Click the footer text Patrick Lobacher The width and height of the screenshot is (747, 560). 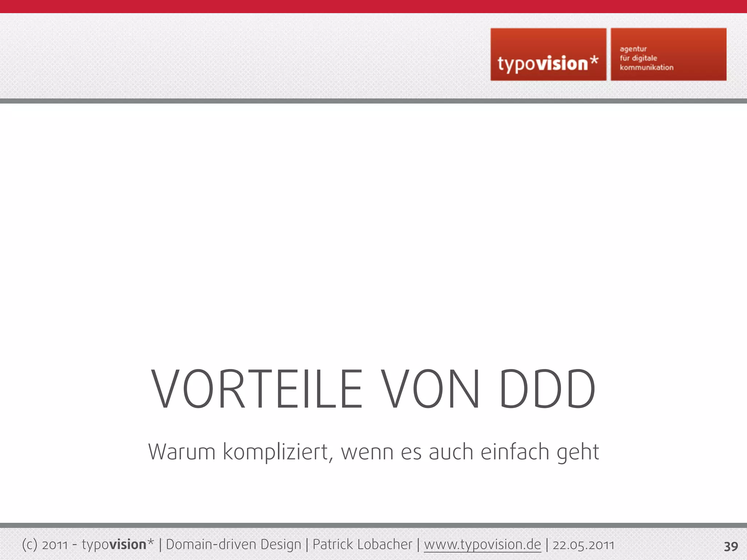click(362, 544)
